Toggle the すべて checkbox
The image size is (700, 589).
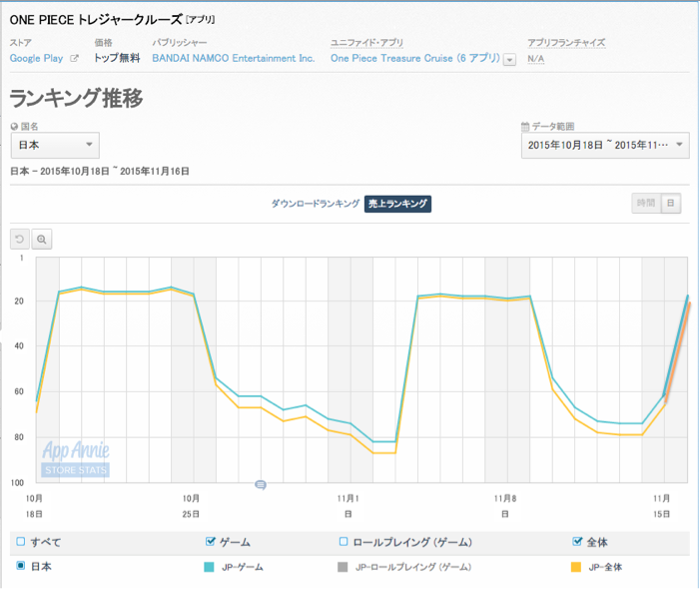[21, 542]
